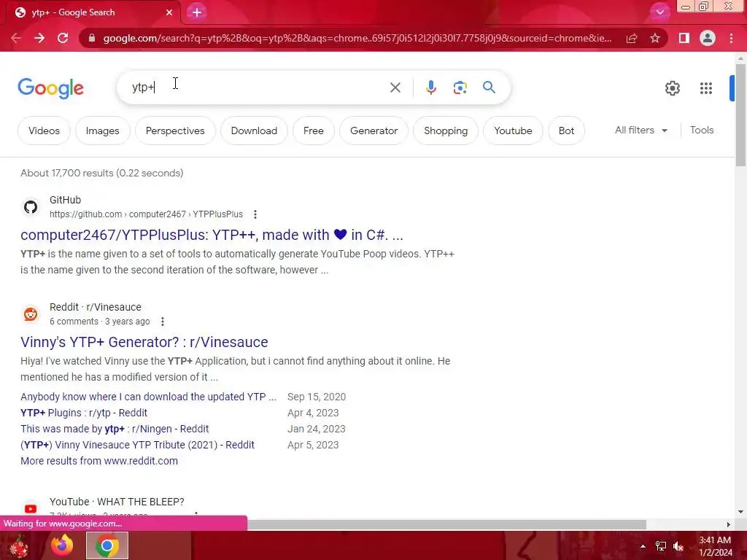Search by image with the Lens icon
This screenshot has width=747, height=560.
(460, 87)
